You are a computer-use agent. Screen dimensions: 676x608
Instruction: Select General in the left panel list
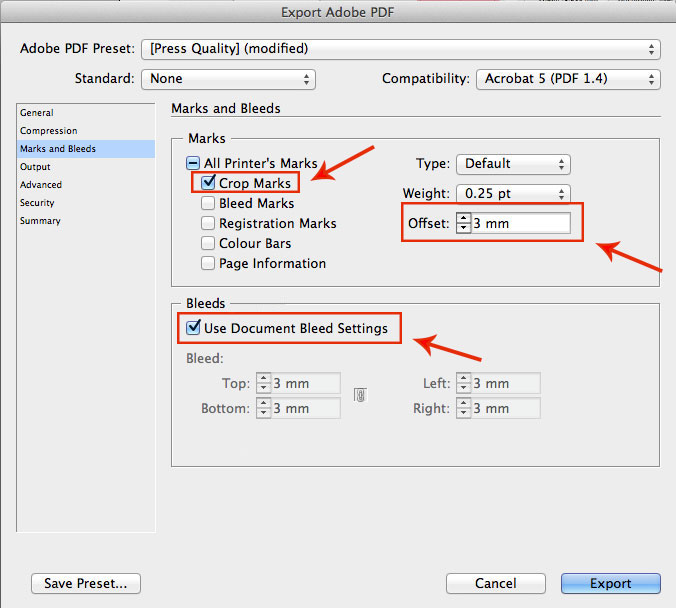tap(86, 113)
